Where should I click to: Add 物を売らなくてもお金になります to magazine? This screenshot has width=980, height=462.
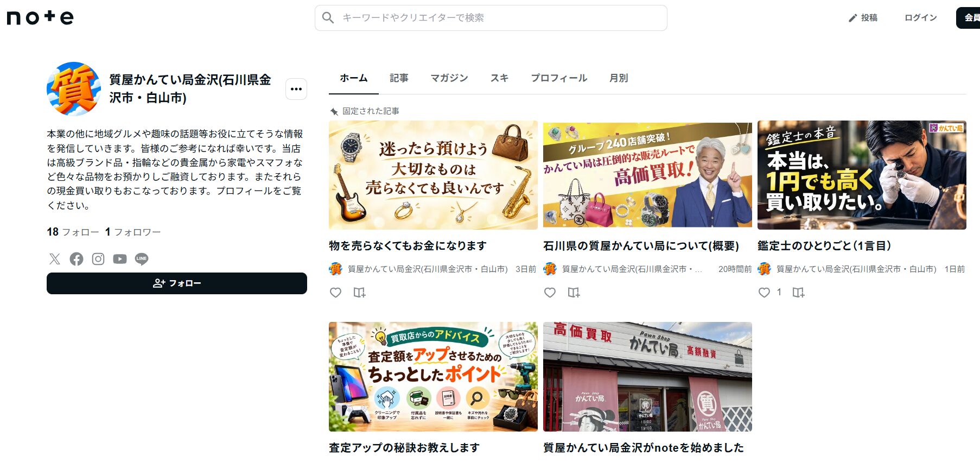point(360,293)
